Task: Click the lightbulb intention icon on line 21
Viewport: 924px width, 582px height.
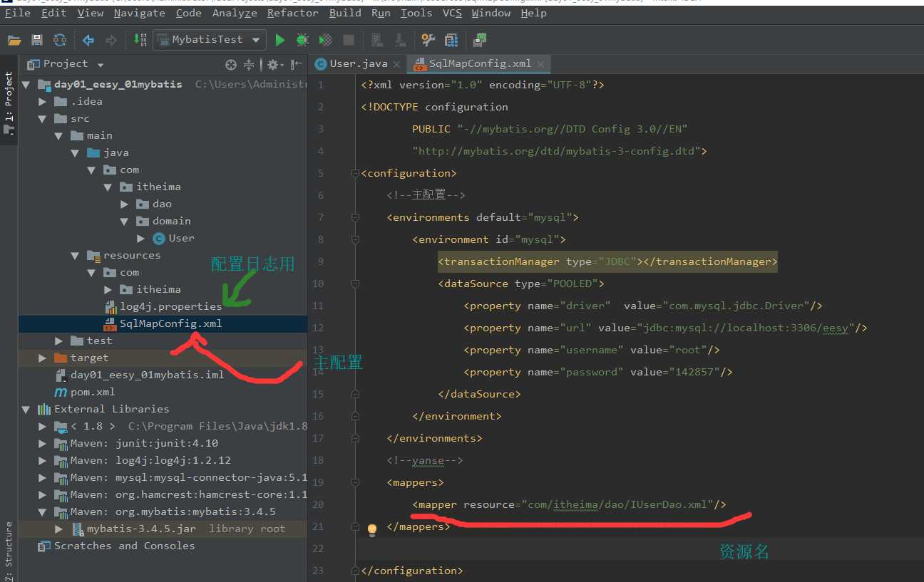Action: 371,529
